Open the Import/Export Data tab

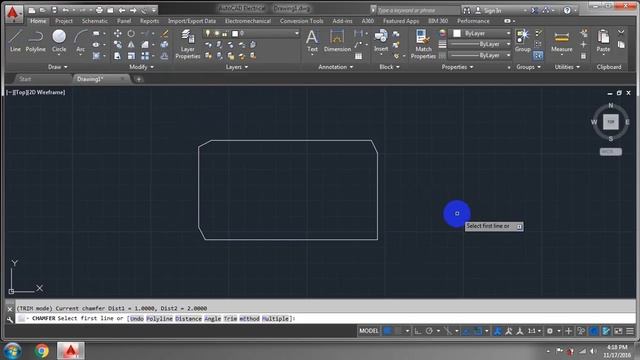192,21
